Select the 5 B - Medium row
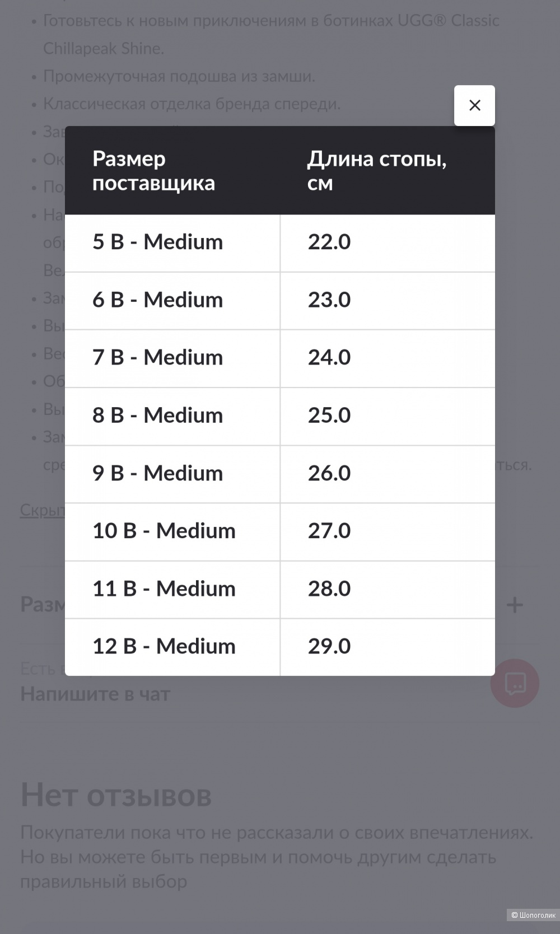560x934 pixels. click(280, 243)
